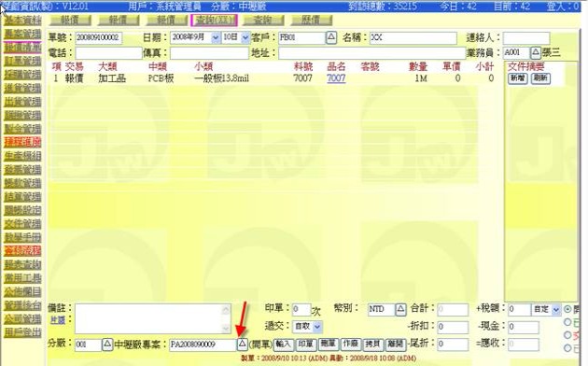588x366 pixels.
Task: Open the 遞交 delivery method dropdown
Action: point(317,327)
